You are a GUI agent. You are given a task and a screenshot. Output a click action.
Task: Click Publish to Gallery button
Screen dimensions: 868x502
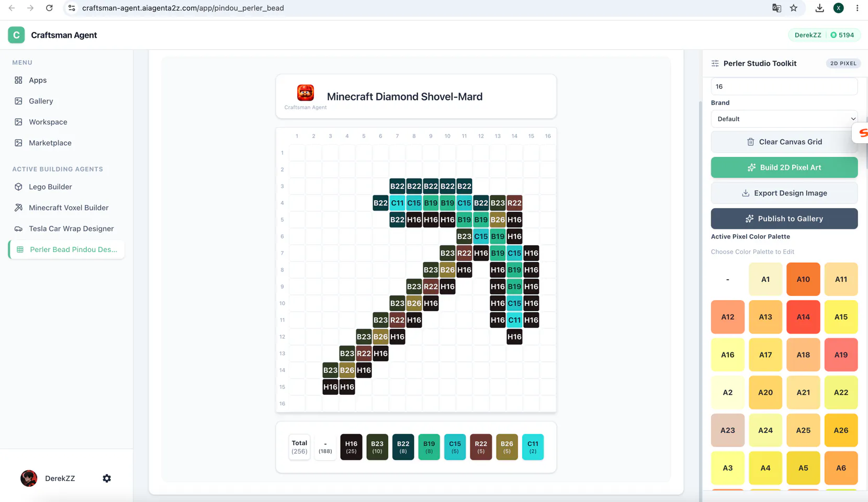pyautogui.click(x=784, y=219)
